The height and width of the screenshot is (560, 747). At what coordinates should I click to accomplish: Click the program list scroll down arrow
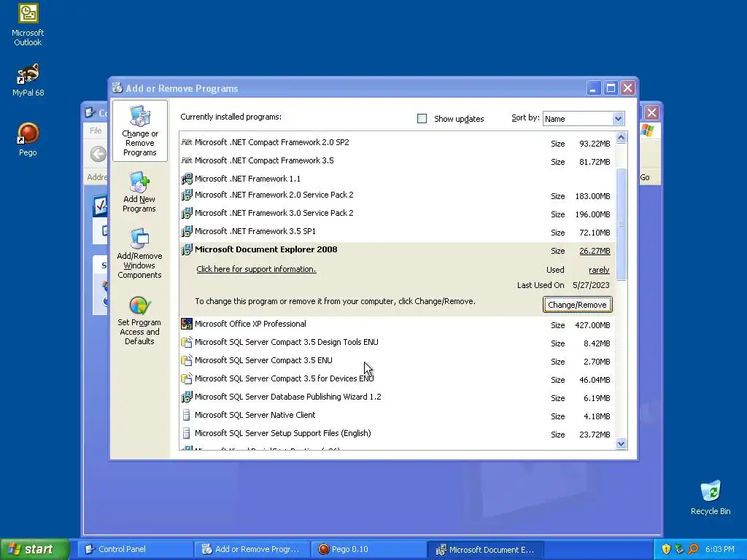tap(621, 444)
